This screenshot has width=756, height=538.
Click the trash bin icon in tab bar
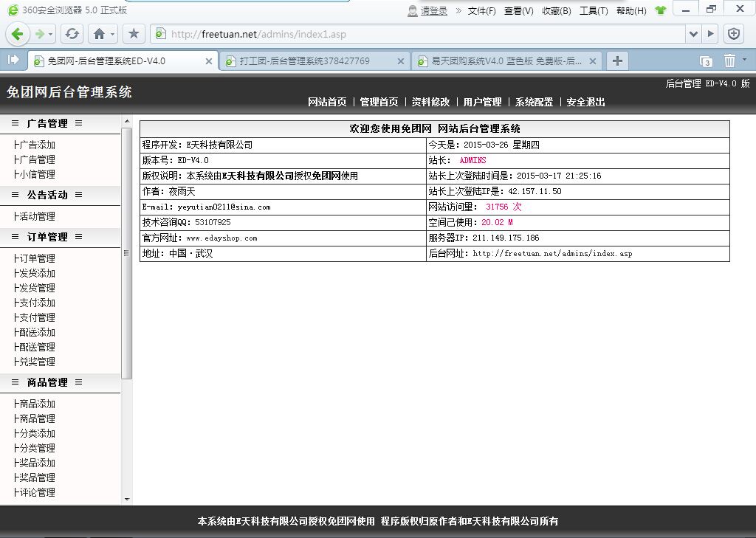click(x=729, y=61)
